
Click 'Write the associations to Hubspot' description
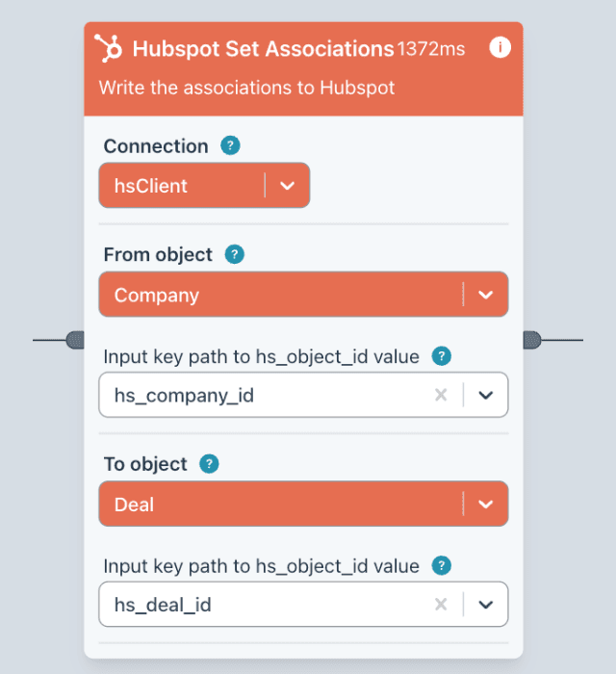click(x=246, y=88)
